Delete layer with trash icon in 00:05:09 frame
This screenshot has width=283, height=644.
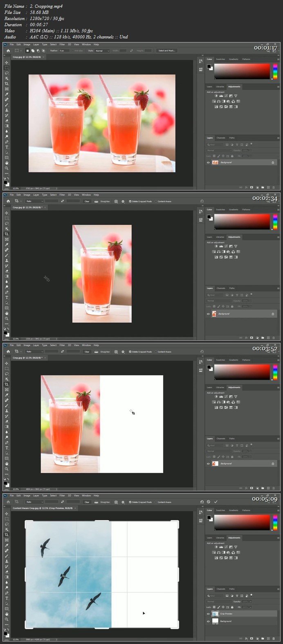point(274,639)
